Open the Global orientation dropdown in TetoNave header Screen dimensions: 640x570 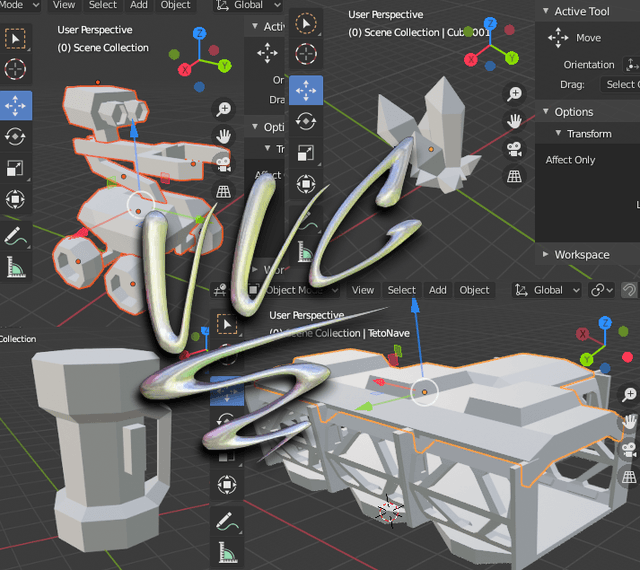click(x=547, y=290)
